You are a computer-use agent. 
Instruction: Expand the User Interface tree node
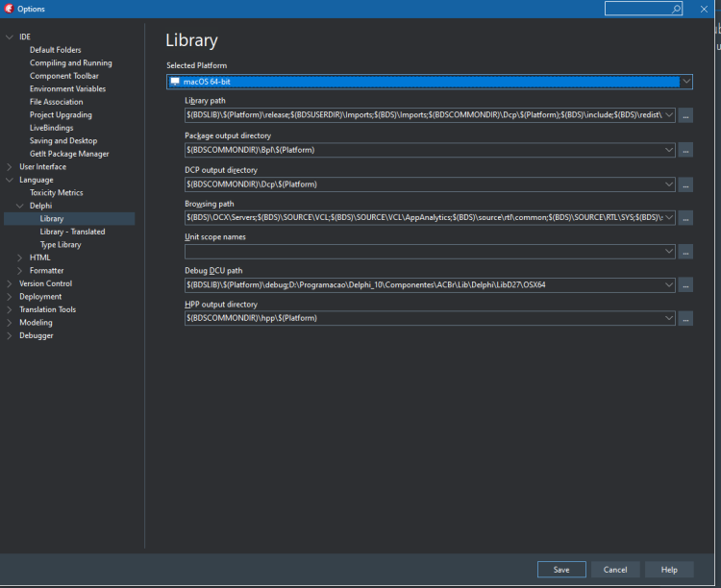coord(10,167)
